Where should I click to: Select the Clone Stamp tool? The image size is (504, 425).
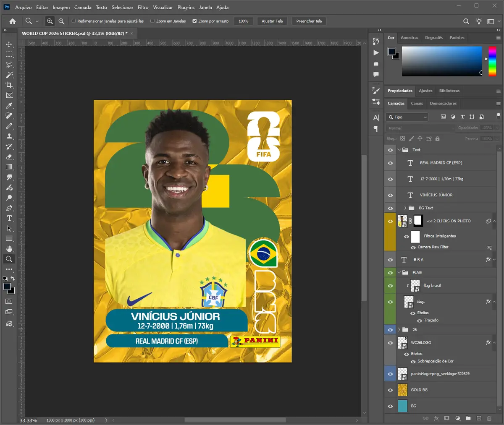(9, 136)
